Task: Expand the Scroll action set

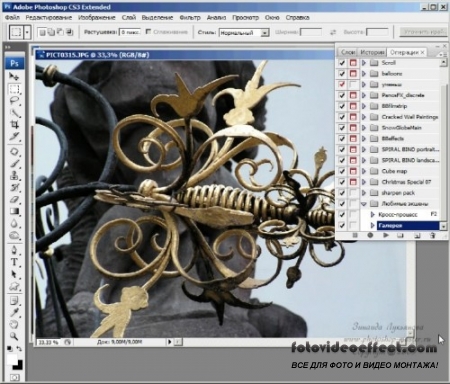Action: (364, 63)
